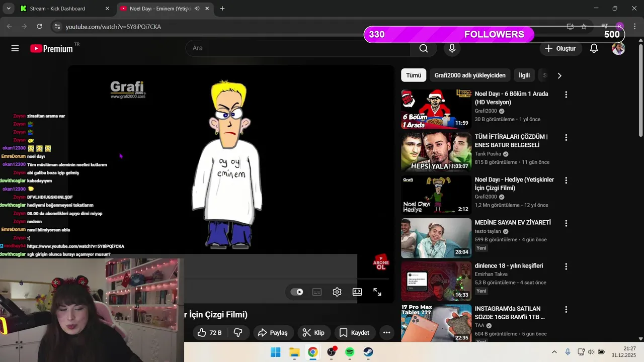Select the Tümü filter chip

414,75
